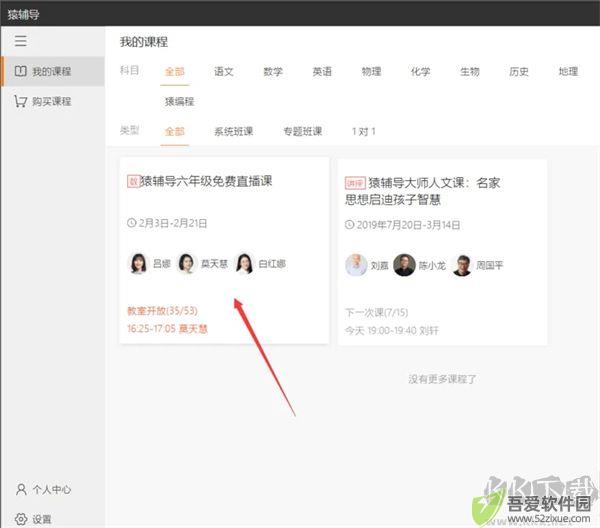
Task: Select the 化学 subject tab
Action: click(x=421, y=72)
